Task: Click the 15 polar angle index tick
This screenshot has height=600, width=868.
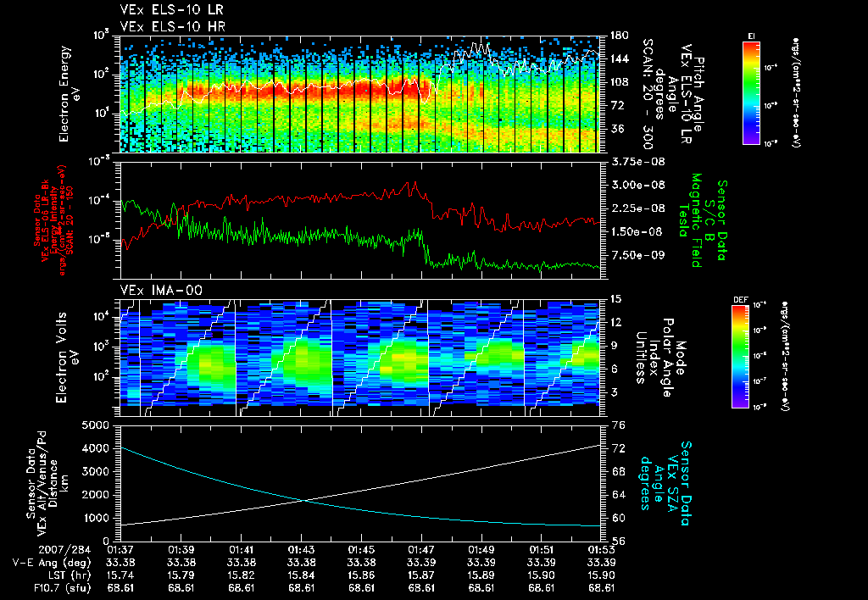Action: [616, 299]
